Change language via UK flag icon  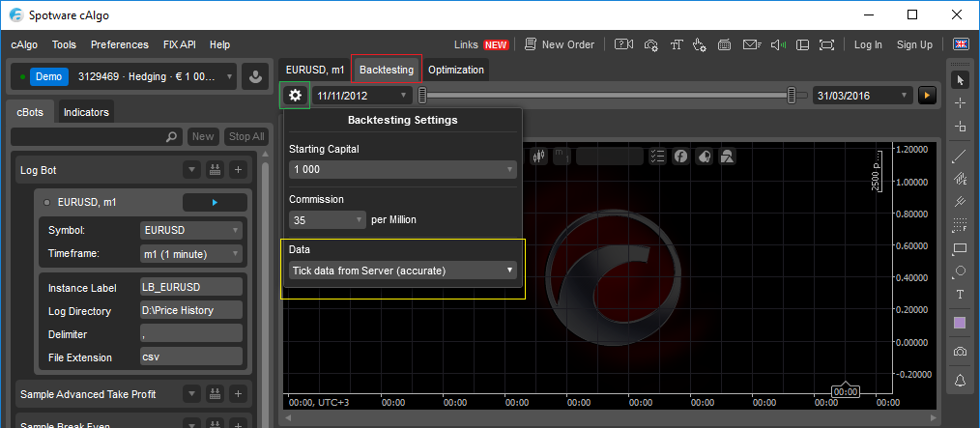point(960,44)
